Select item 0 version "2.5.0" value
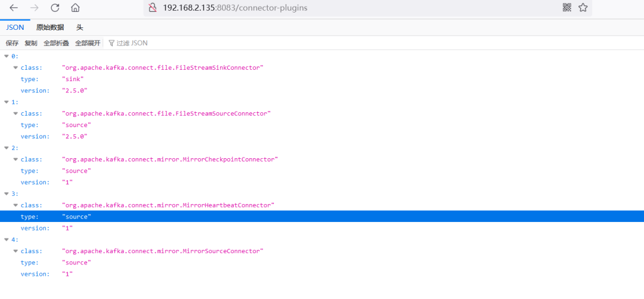644x299 pixels. [x=75, y=91]
